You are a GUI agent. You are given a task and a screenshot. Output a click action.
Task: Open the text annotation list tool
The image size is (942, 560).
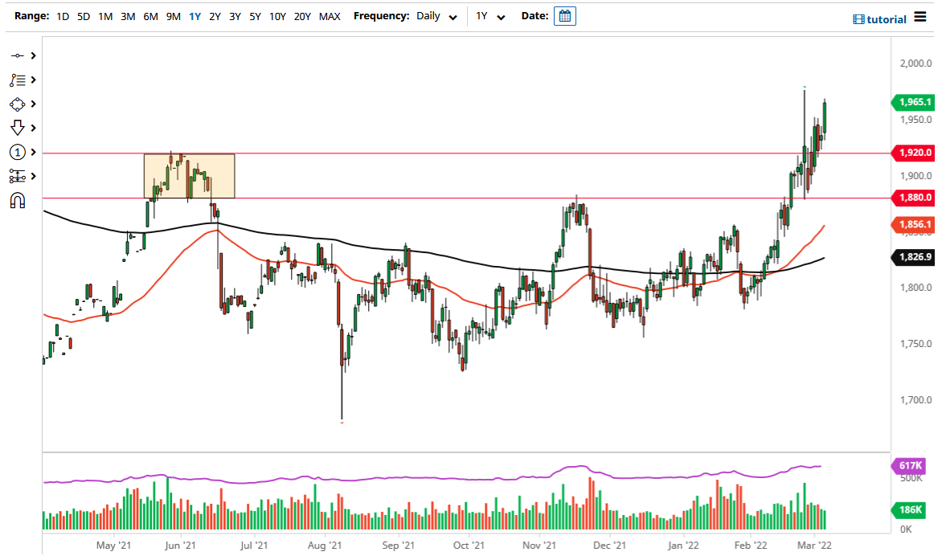(x=18, y=80)
